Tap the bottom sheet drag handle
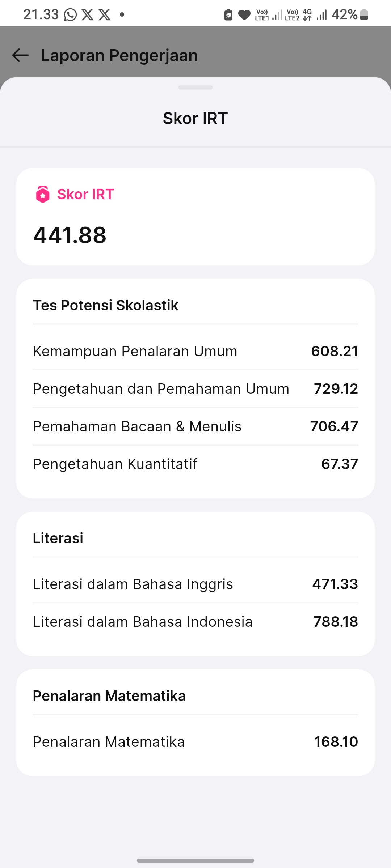 click(x=195, y=88)
